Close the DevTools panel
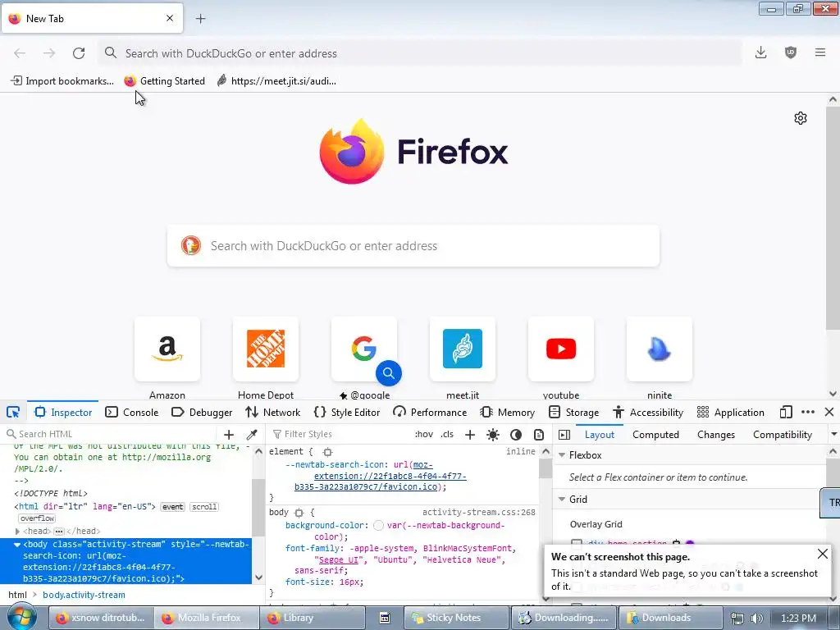Viewport: 840px width, 630px height. (829, 412)
